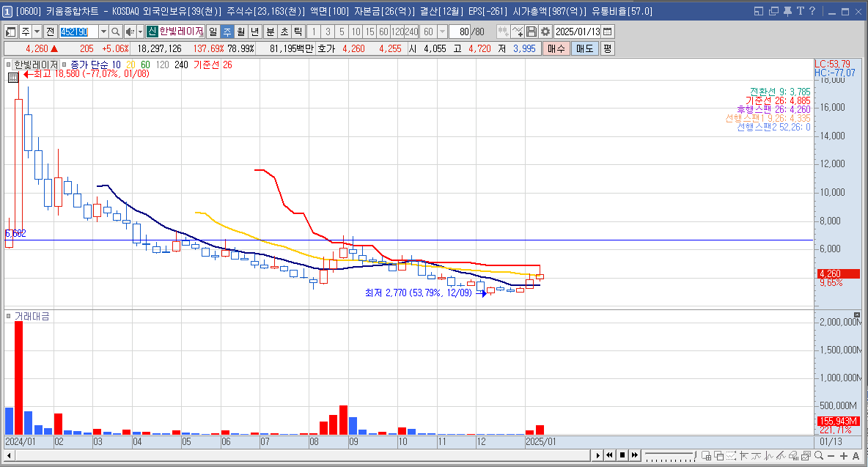Screen dimensions: 868x467
Task: Select second chart period 초
Action: tap(284, 32)
